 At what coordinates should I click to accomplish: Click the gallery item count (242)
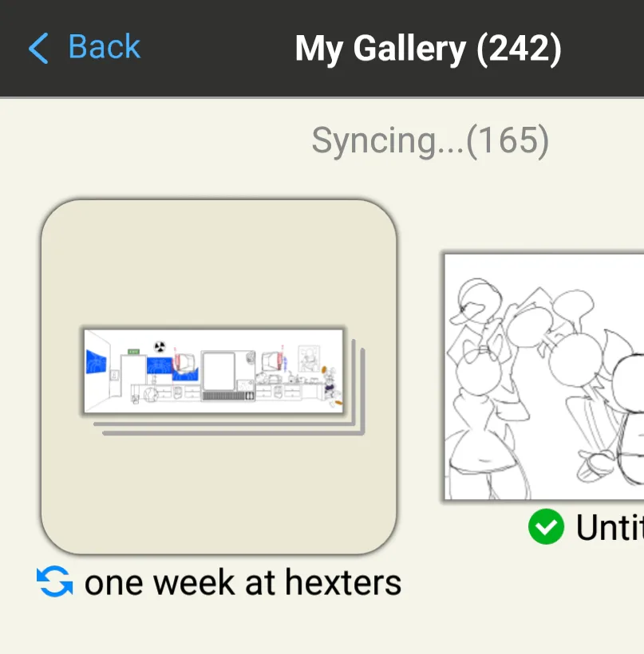520,49
